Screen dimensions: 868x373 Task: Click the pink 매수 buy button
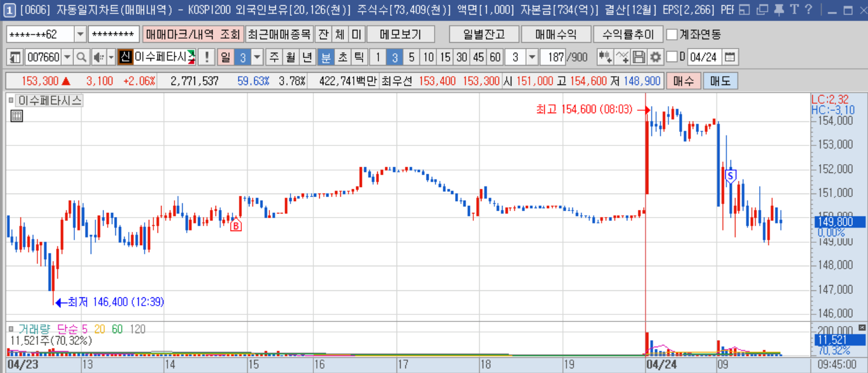[x=683, y=81]
